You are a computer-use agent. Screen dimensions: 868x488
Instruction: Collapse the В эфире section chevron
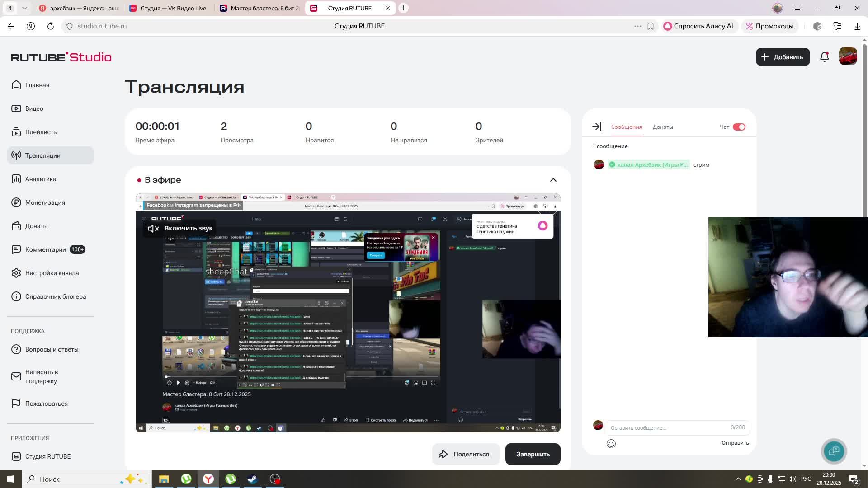point(553,180)
